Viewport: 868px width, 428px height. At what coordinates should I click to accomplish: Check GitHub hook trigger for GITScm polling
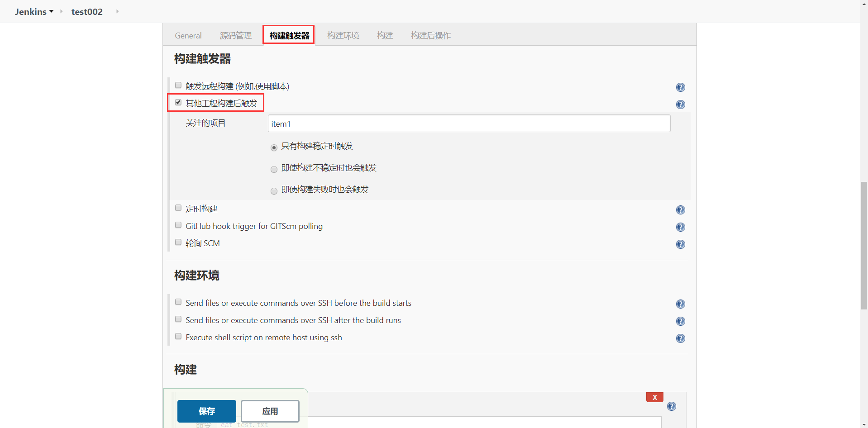pyautogui.click(x=178, y=225)
